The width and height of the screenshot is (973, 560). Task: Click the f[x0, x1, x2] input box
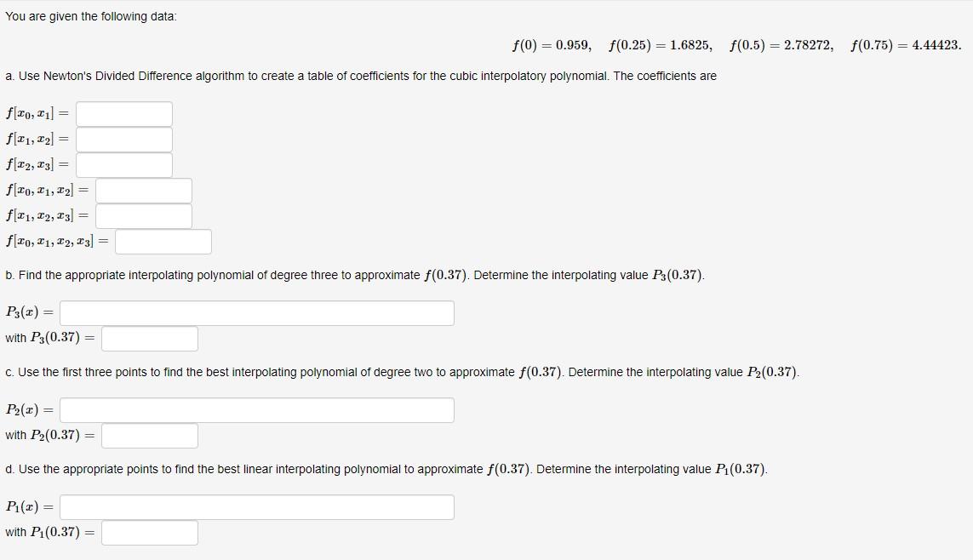point(143,191)
